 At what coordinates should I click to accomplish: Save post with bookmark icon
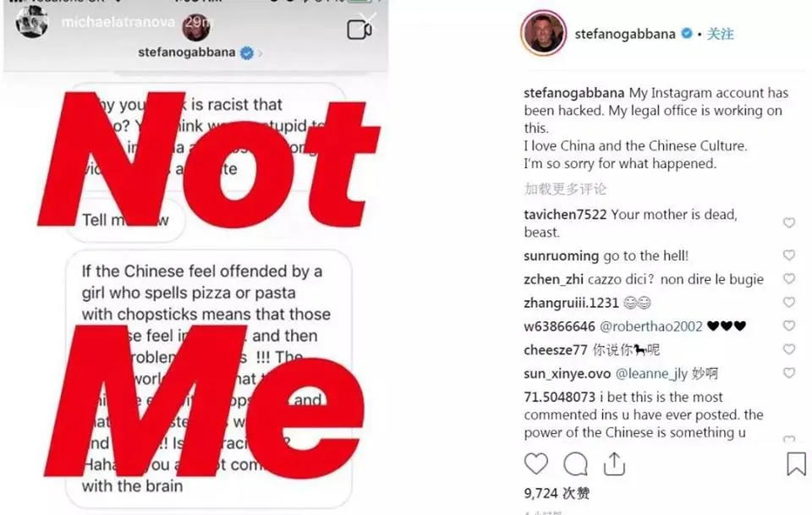pyautogui.click(x=796, y=463)
